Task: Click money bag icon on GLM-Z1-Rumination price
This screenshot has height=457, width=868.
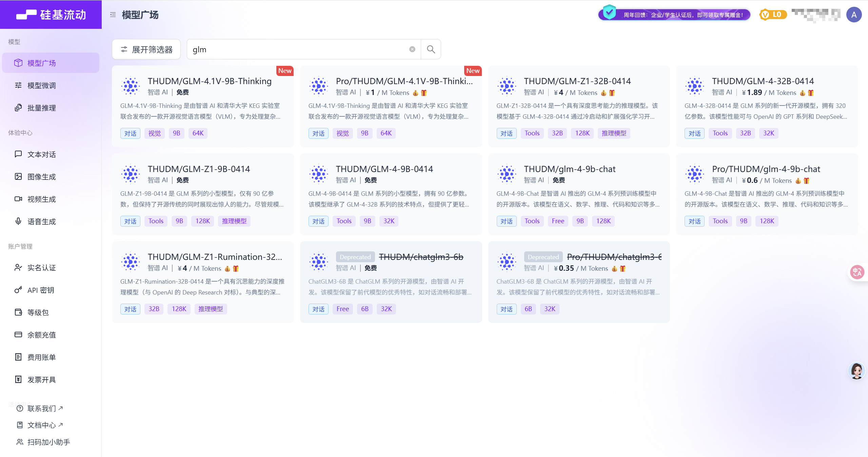Action: click(x=227, y=269)
